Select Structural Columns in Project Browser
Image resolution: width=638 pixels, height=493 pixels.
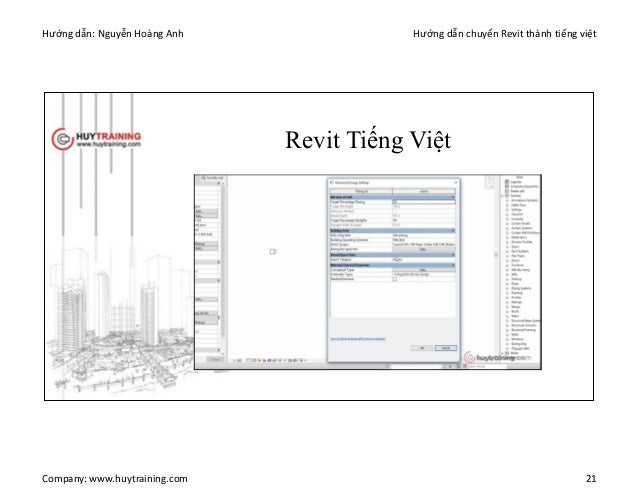[x=524, y=325]
